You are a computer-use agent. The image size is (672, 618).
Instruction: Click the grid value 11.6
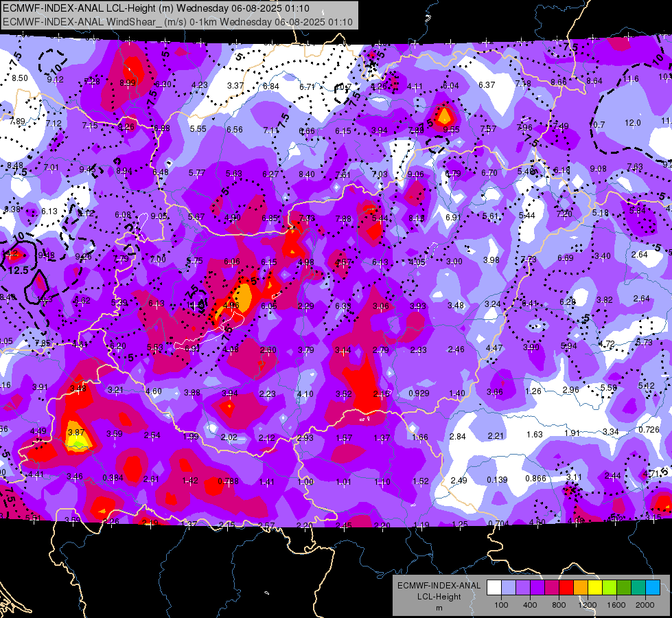(x=631, y=78)
